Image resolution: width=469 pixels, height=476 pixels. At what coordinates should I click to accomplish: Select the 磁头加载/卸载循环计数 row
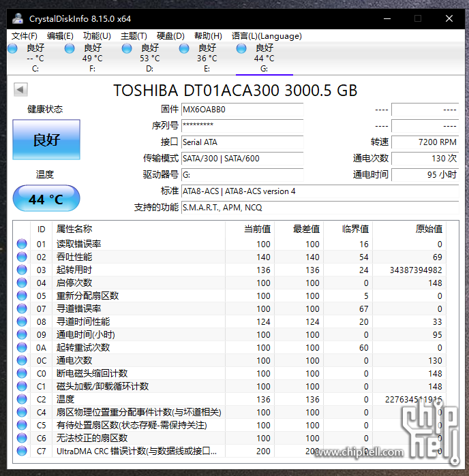pyautogui.click(x=230, y=386)
